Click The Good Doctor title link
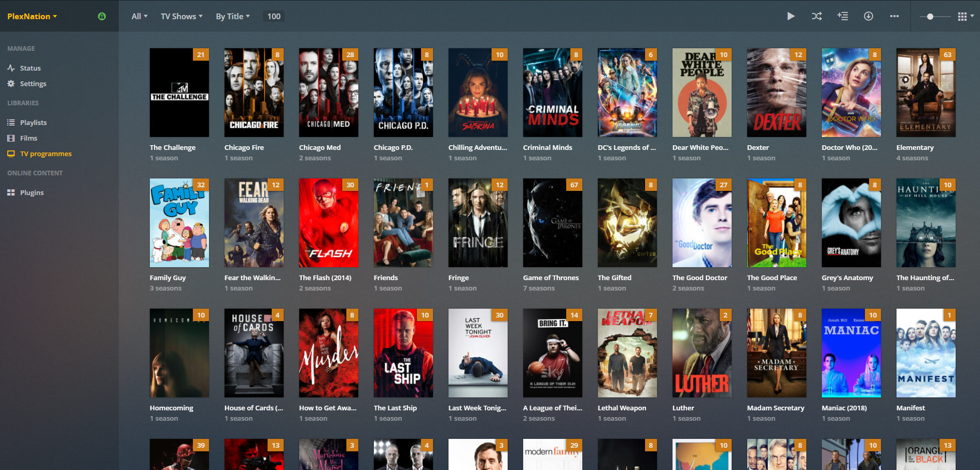Image resolution: width=980 pixels, height=470 pixels. (x=699, y=278)
